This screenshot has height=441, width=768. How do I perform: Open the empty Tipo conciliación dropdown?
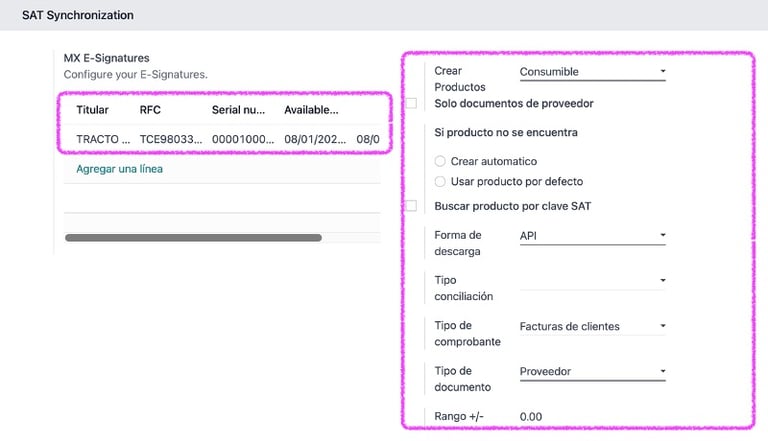pyautogui.click(x=593, y=281)
